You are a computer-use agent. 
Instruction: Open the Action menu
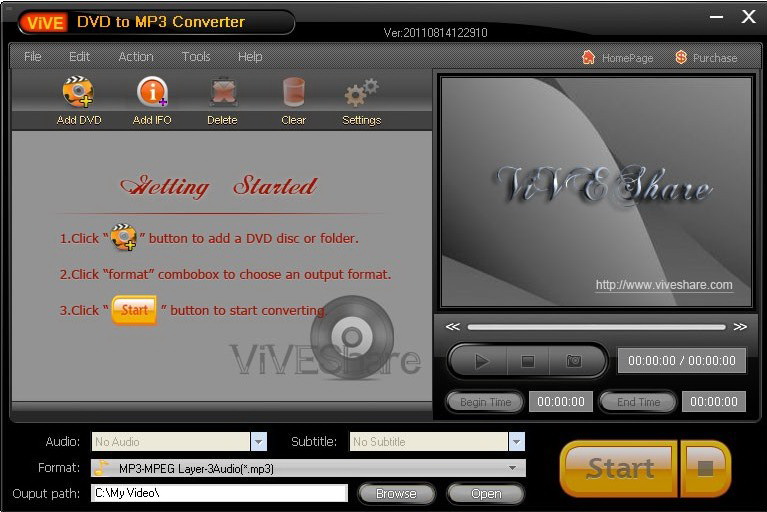[x=136, y=57]
